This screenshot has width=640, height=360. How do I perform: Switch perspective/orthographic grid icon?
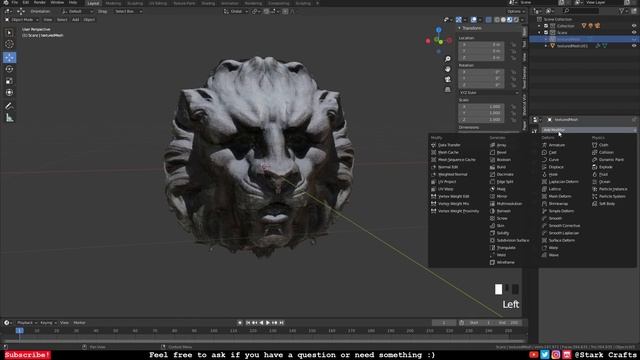tap(448, 89)
